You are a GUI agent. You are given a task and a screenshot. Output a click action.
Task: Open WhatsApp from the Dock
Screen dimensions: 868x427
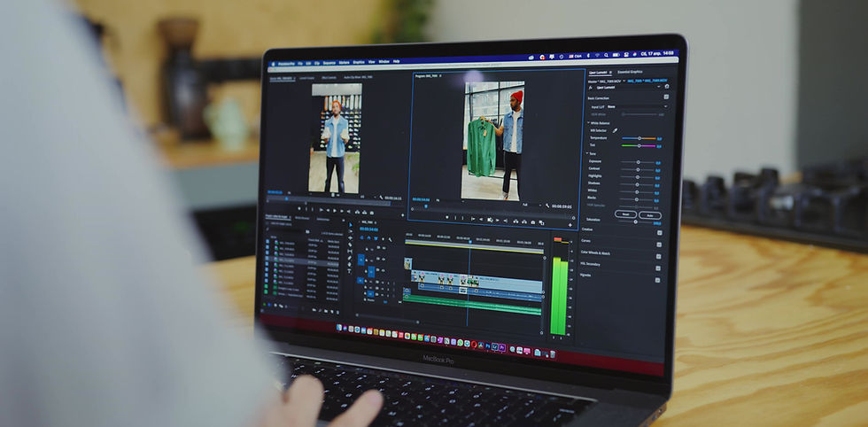pos(460,342)
